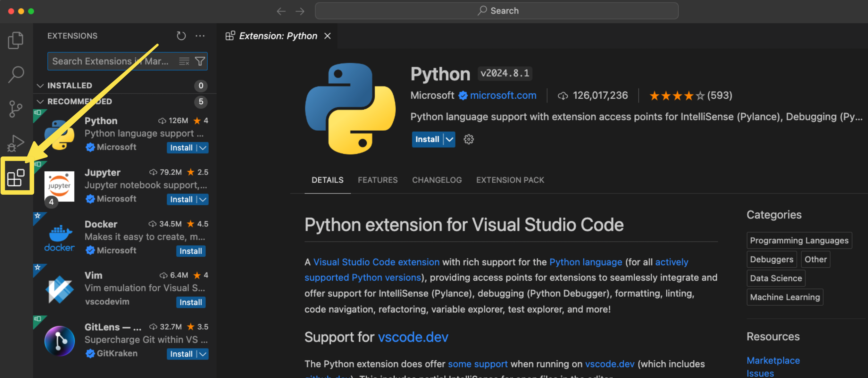Viewport: 868px width, 378px height.
Task: Collapse the INSTALLED section
Action: click(x=40, y=86)
